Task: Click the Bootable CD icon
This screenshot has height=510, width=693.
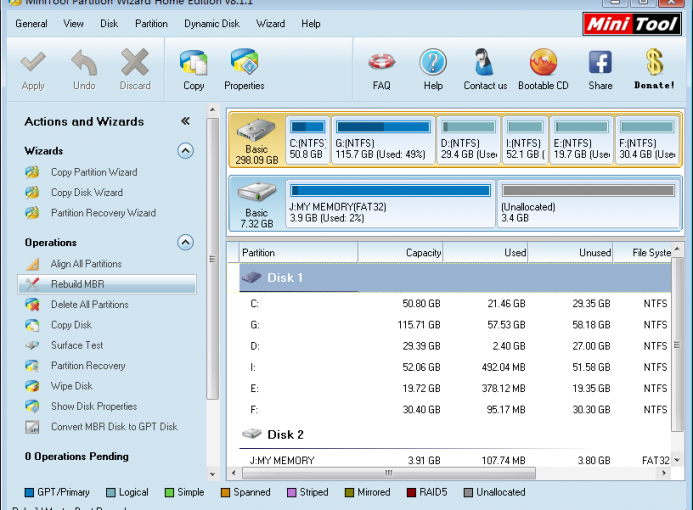Action: click(543, 62)
